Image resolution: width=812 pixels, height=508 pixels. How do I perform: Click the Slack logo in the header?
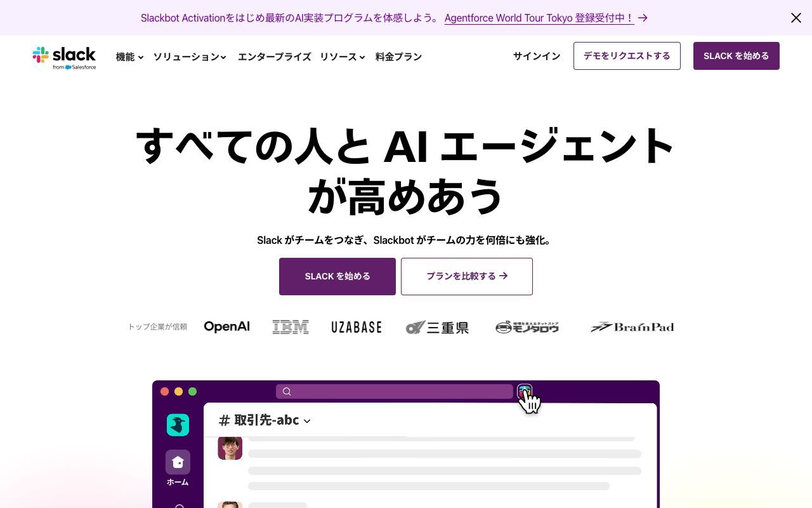tap(64, 57)
